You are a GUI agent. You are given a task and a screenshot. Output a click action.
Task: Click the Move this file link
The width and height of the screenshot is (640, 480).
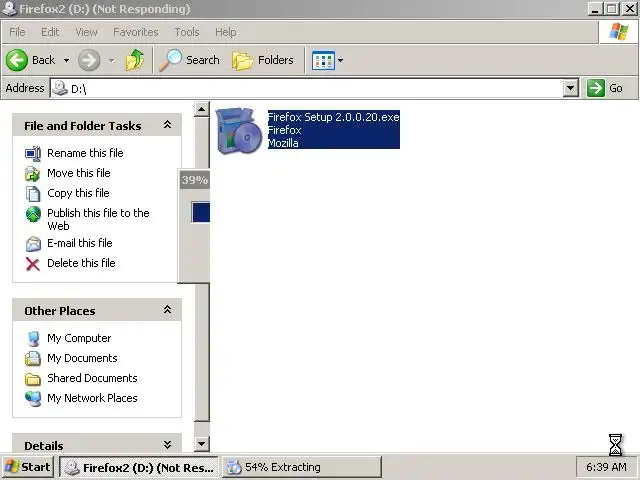click(x=79, y=173)
